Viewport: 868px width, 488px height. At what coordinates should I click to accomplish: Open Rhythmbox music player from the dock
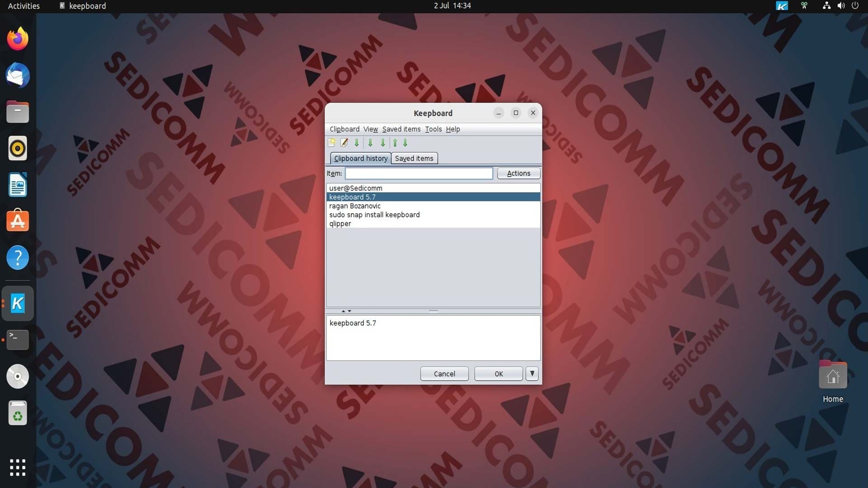point(18,148)
